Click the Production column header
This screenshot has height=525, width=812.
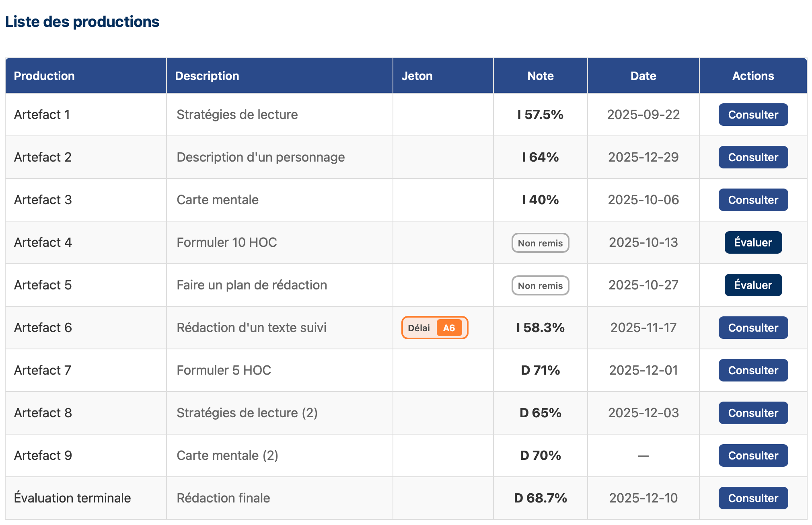pos(44,76)
